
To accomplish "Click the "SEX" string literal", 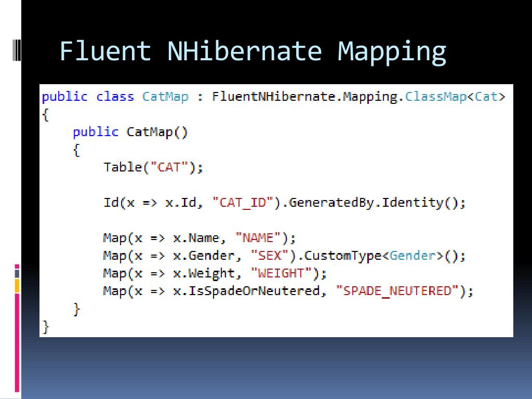I will coord(270,256).
